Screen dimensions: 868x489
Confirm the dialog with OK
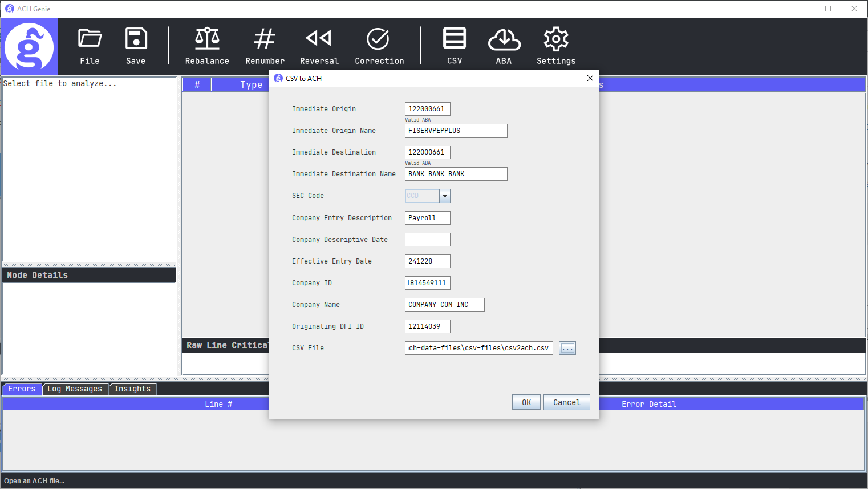click(526, 402)
